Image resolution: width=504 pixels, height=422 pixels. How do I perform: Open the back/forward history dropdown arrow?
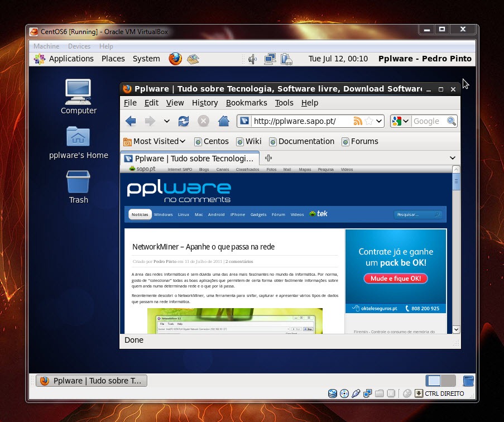coord(166,121)
